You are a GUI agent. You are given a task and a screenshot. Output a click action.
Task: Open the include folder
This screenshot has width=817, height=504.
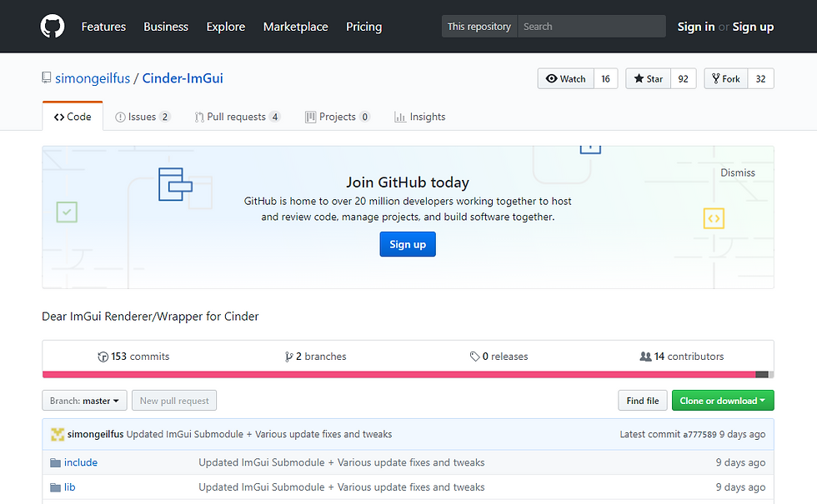tap(81, 462)
